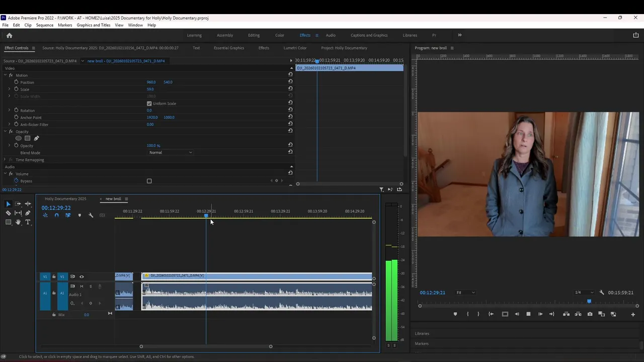Open the Blend Mode dropdown
Screen dimensions: 644x362
point(170,152)
